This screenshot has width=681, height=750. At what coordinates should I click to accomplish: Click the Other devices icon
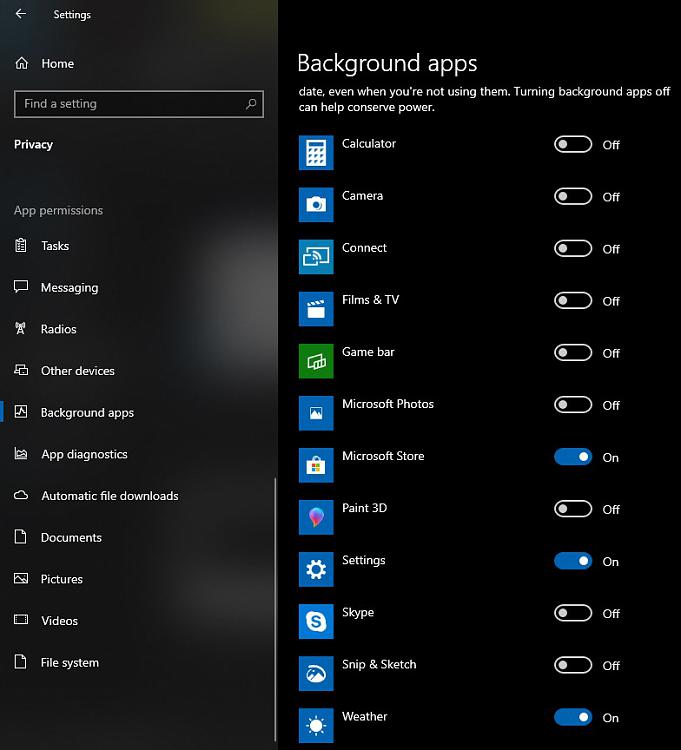tap(21, 370)
